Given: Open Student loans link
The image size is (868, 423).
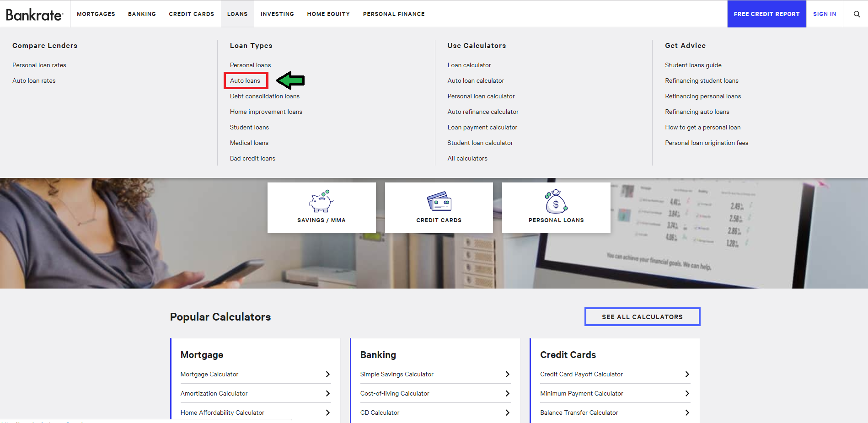Looking at the screenshot, I should click(x=249, y=127).
